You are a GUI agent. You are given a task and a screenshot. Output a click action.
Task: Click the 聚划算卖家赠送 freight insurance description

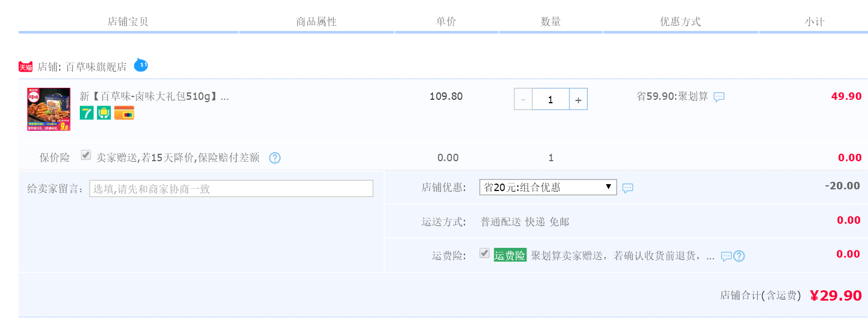coord(622,256)
